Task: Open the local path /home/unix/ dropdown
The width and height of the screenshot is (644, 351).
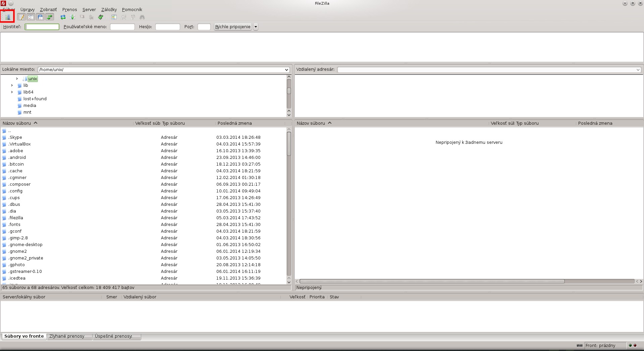Action: point(286,70)
